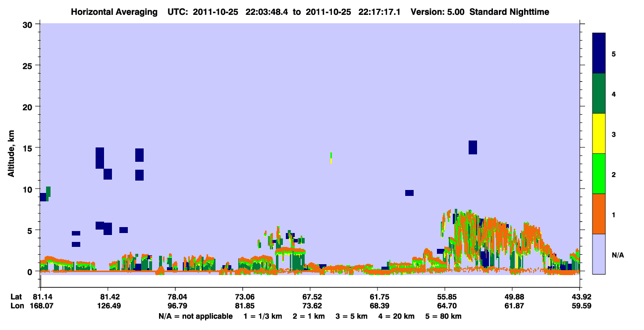Viewport: 644px width, 330px height.
Task: Click the lavender N/A color bar segment
Action: (599, 253)
